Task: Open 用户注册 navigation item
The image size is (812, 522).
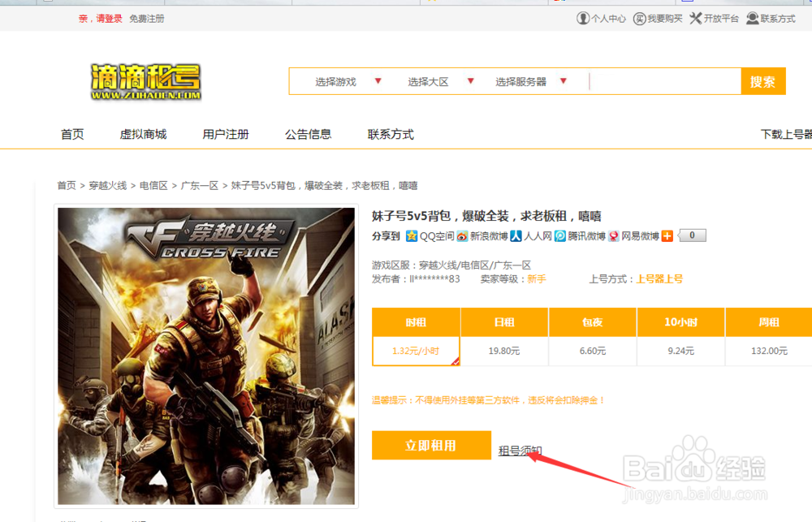Action: coord(225,134)
